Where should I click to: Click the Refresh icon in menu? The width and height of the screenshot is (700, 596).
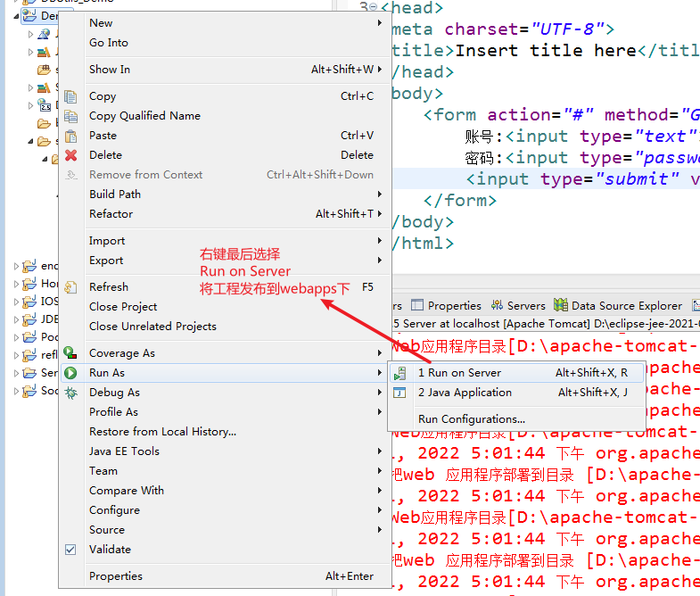tap(70, 286)
